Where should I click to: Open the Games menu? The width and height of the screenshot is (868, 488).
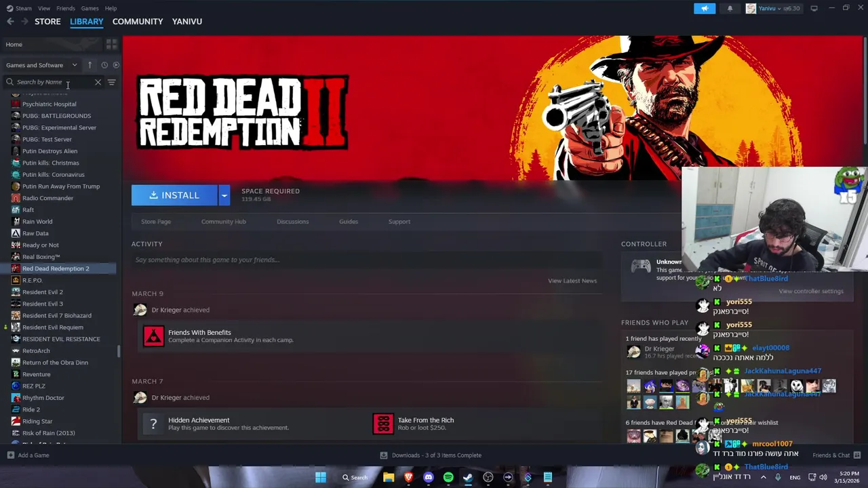[x=90, y=8]
